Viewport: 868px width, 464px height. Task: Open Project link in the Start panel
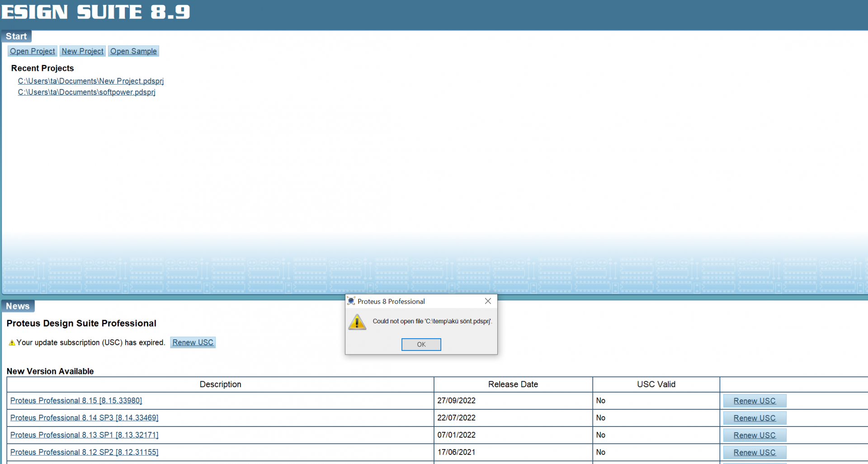click(33, 51)
